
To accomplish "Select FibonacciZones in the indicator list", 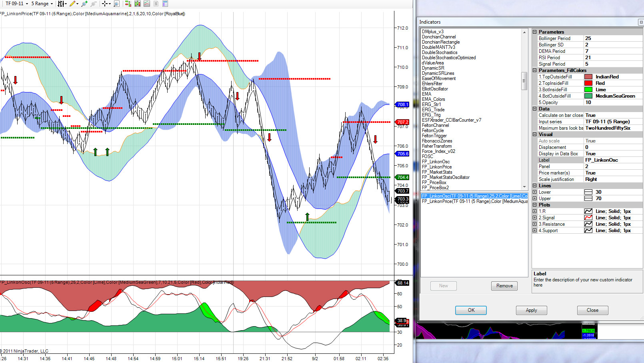I will pyautogui.click(x=437, y=141).
